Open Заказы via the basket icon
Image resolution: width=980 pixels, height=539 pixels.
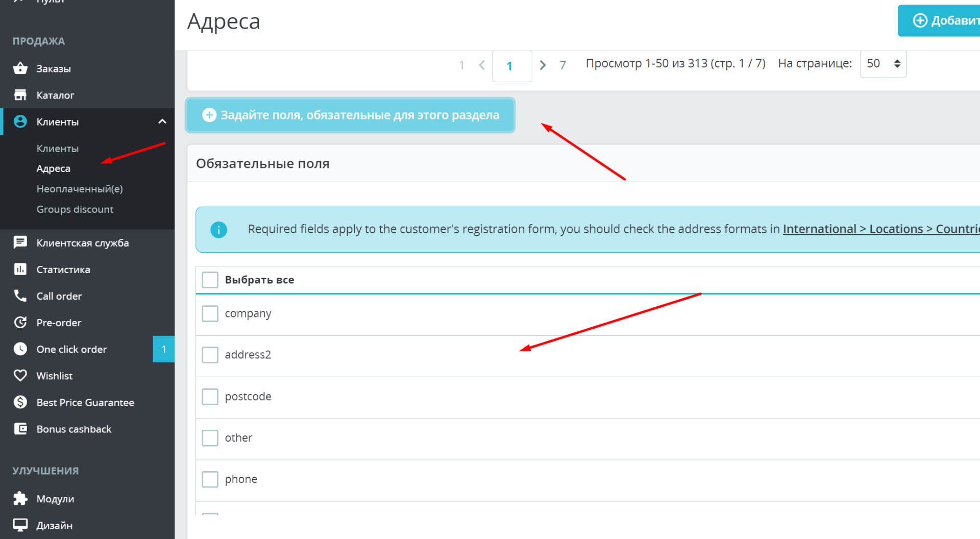[x=20, y=68]
